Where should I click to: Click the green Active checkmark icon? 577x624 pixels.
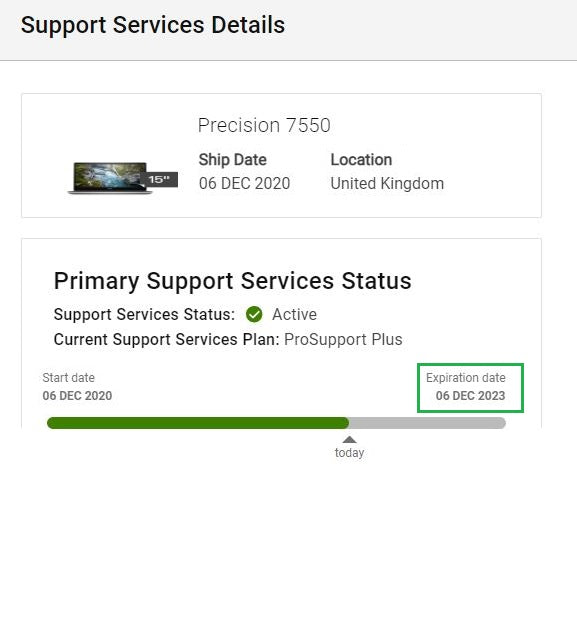pos(254,314)
